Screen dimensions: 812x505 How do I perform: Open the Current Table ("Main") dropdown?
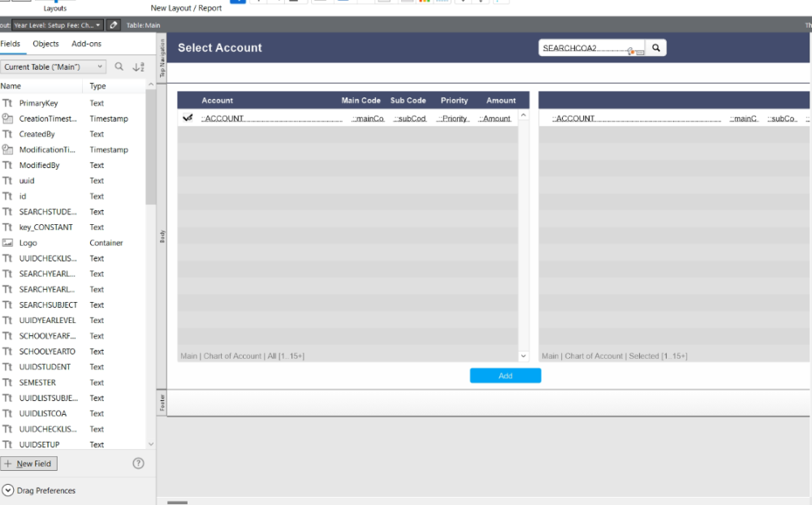point(54,67)
